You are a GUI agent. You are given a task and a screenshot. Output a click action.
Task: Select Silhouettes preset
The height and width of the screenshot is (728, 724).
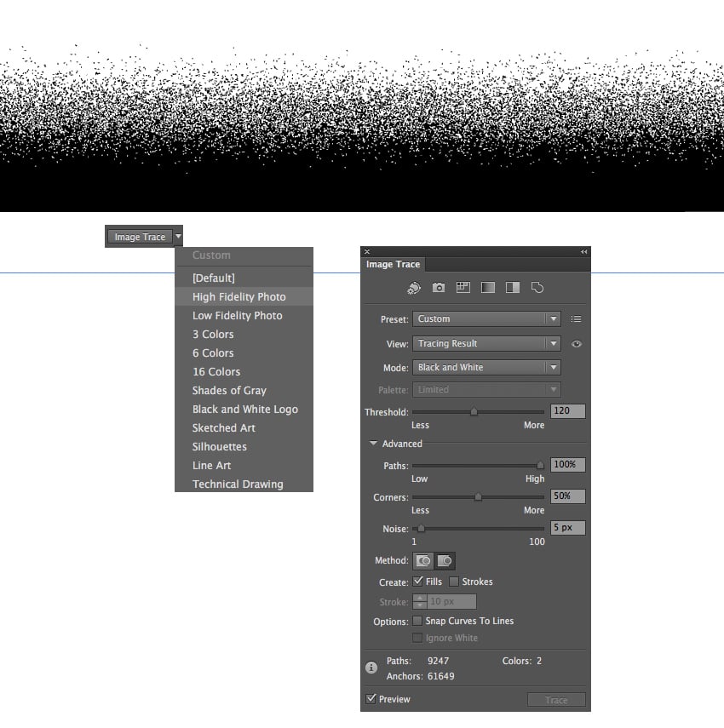click(244, 447)
